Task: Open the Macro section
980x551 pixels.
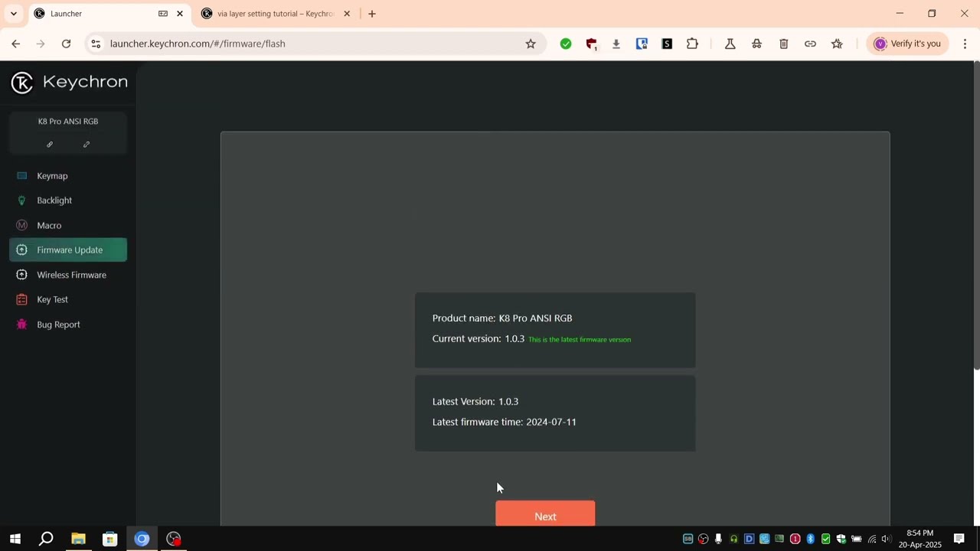Action: (x=68, y=225)
